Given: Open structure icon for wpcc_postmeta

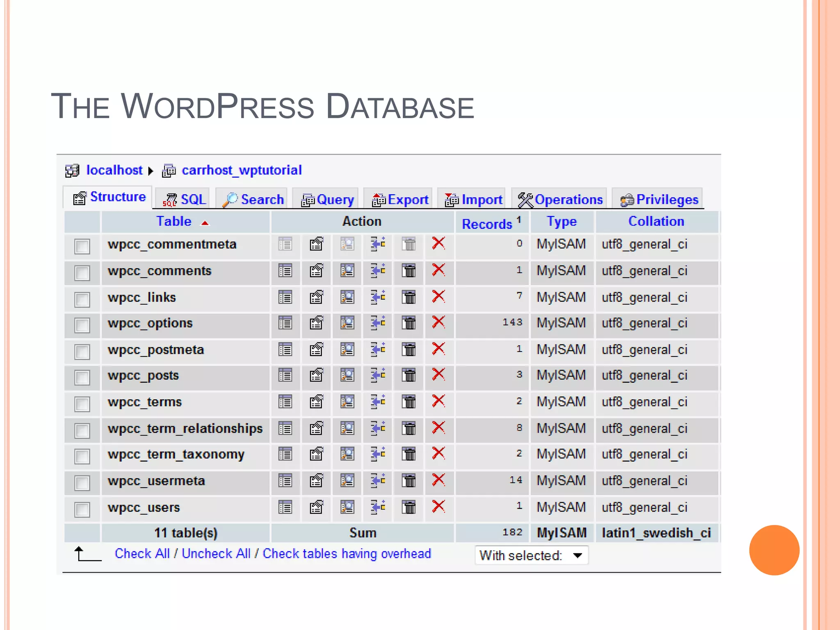Looking at the screenshot, I should [x=316, y=349].
